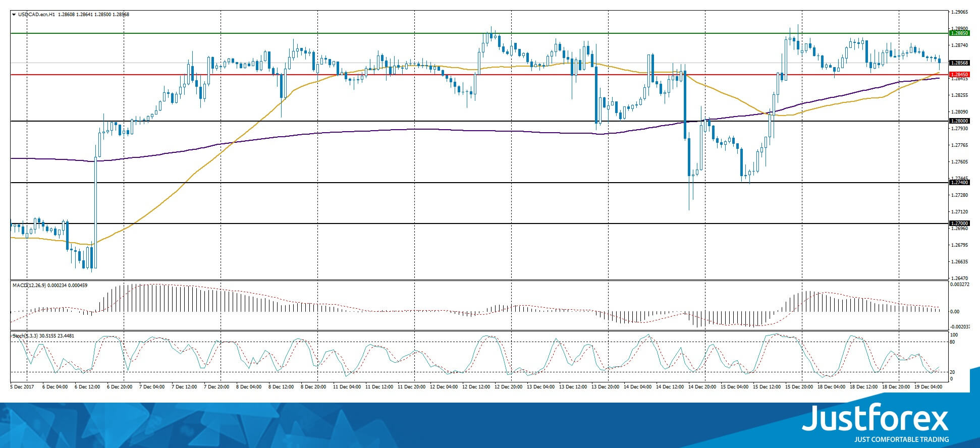The image size is (980, 448).
Task: Click the 6 Dec 12:00 time label
Action: [x=87, y=387]
